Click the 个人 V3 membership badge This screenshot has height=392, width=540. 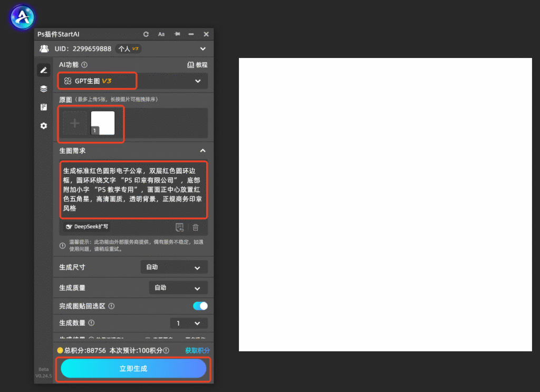pos(129,49)
